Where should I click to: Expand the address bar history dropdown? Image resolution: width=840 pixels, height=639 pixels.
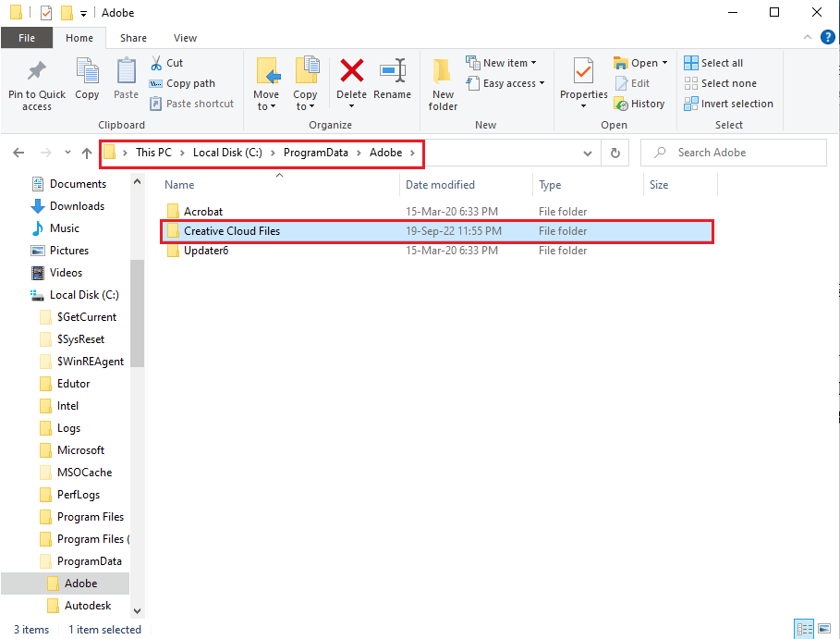click(x=587, y=154)
